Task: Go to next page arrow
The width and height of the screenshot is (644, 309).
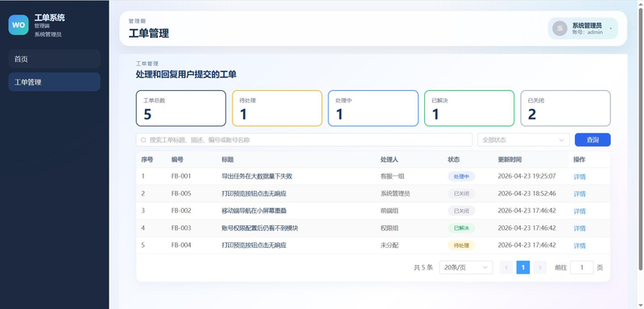Action: click(x=540, y=267)
